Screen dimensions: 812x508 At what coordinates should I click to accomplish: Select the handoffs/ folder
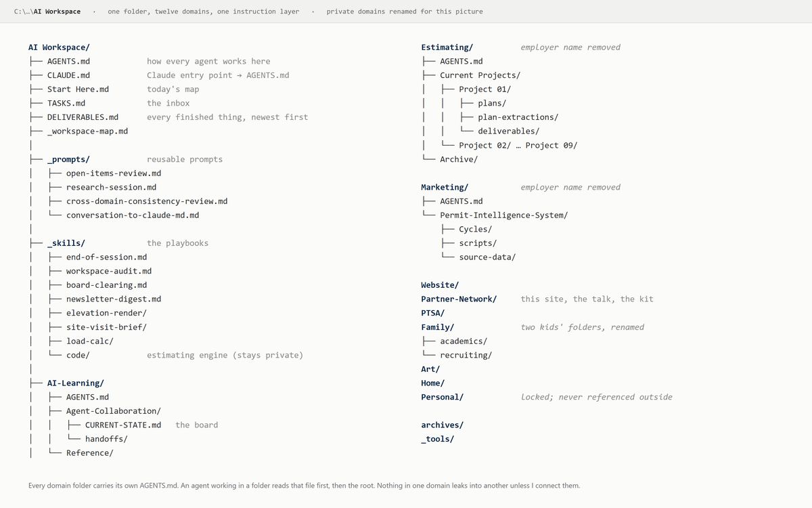pos(106,439)
